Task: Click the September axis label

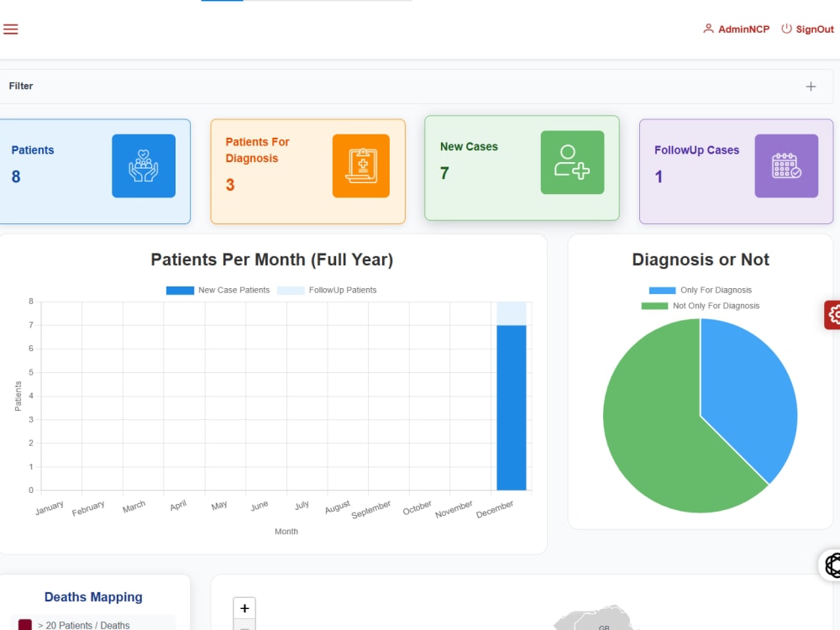Action: click(x=370, y=510)
